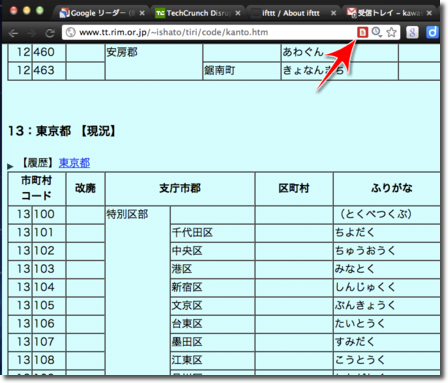Switch to the Google リーダー tab
The image size is (448, 383).
[x=102, y=13]
